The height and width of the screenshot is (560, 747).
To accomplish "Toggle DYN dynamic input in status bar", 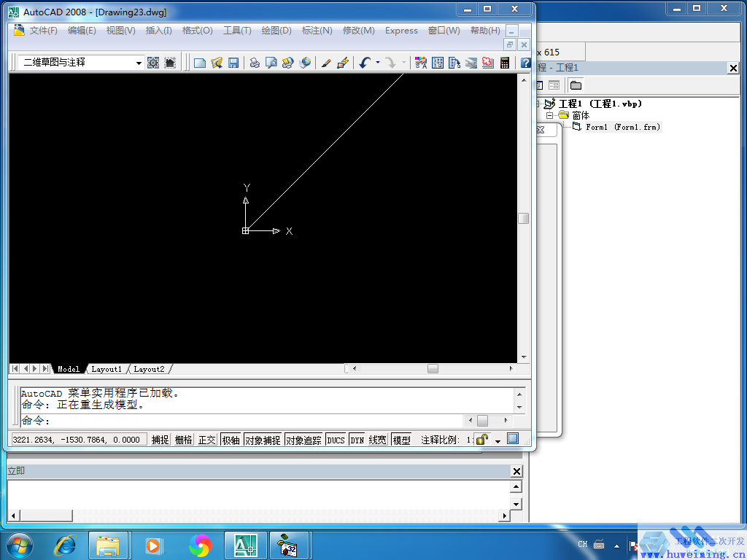I will point(357,440).
